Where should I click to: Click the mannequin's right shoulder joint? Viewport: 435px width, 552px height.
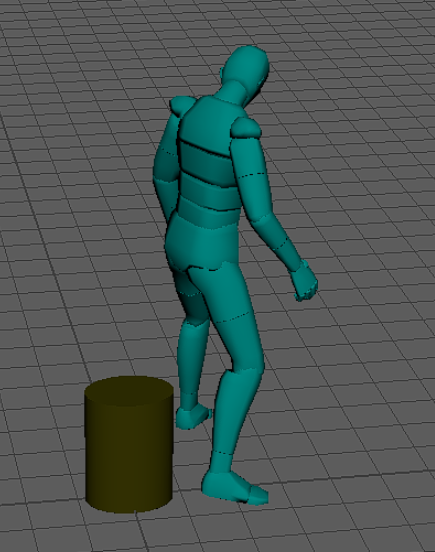(x=246, y=128)
